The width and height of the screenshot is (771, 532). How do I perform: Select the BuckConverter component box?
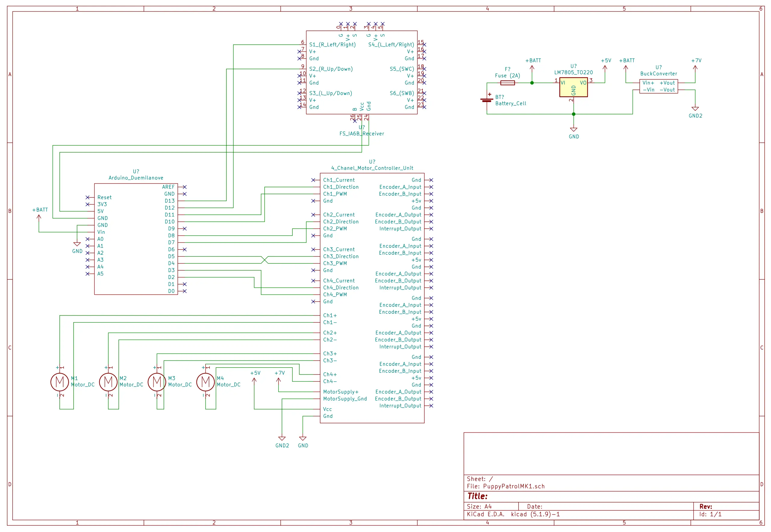659,86
